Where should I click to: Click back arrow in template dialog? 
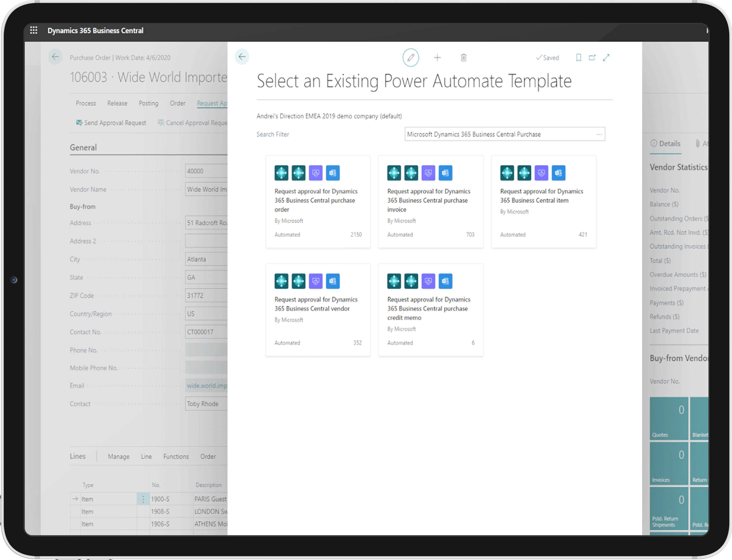click(x=242, y=57)
